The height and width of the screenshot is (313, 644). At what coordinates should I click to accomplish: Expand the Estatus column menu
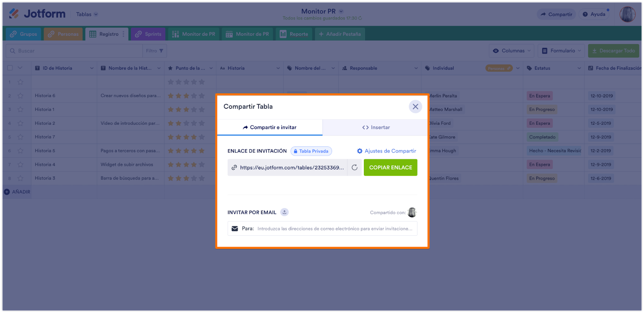579,68
